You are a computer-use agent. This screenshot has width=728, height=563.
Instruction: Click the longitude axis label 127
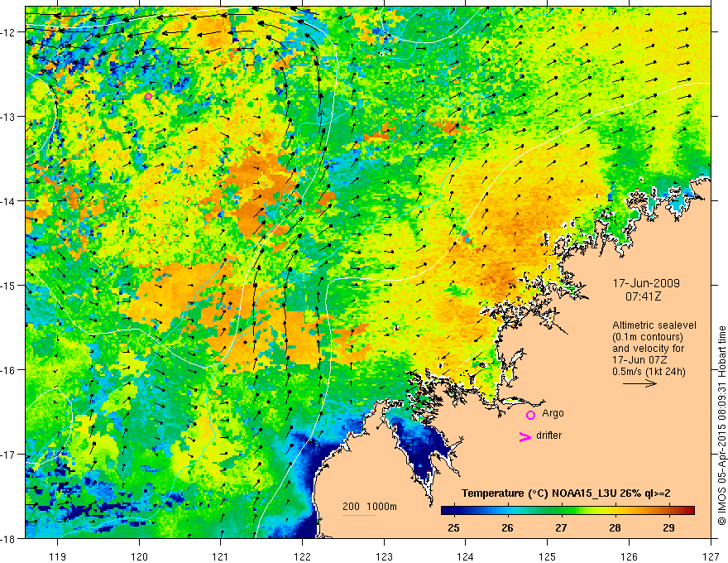coord(711,556)
